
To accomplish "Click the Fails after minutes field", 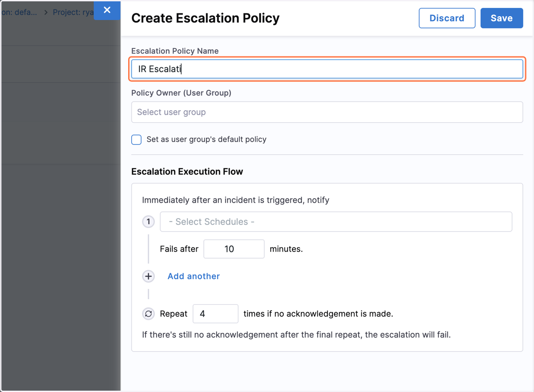I will pos(234,249).
